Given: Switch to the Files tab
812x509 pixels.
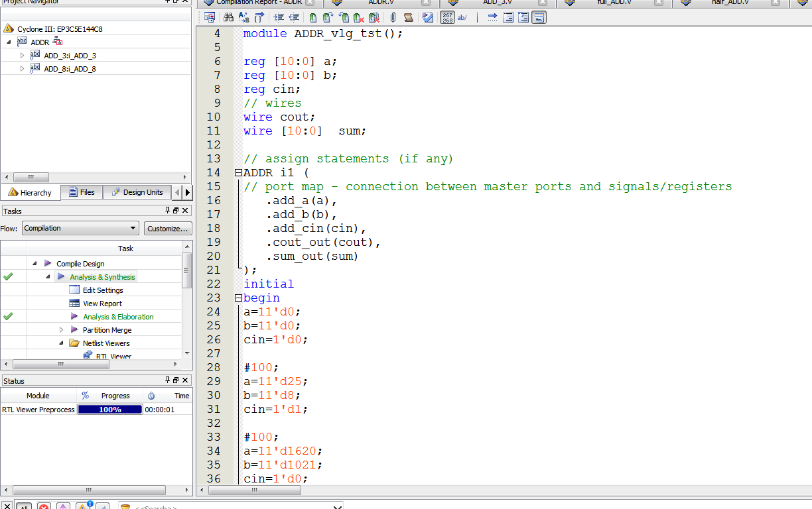Looking at the screenshot, I should pyautogui.click(x=82, y=192).
